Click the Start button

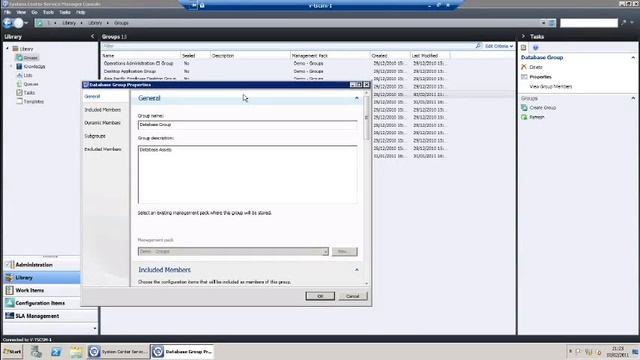[x=13, y=351]
